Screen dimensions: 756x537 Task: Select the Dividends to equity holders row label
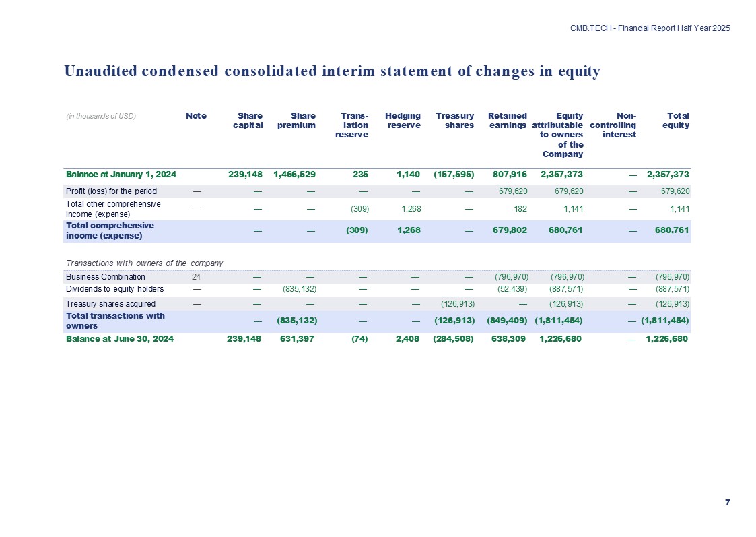114,289
